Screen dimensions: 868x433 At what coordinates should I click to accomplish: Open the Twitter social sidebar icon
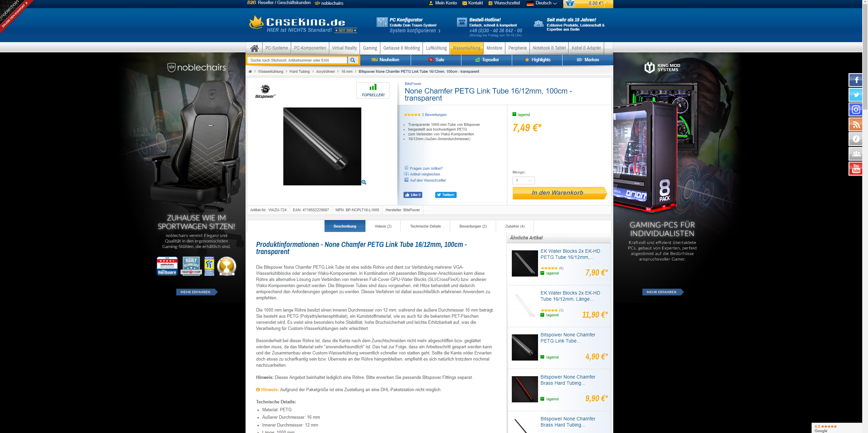tap(855, 95)
